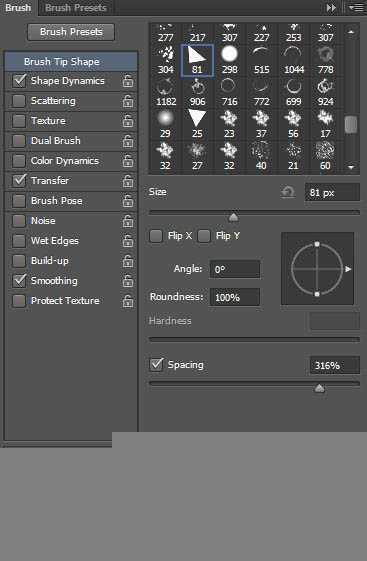
Task: Choose the round 298 brush tip
Action: click(229, 60)
